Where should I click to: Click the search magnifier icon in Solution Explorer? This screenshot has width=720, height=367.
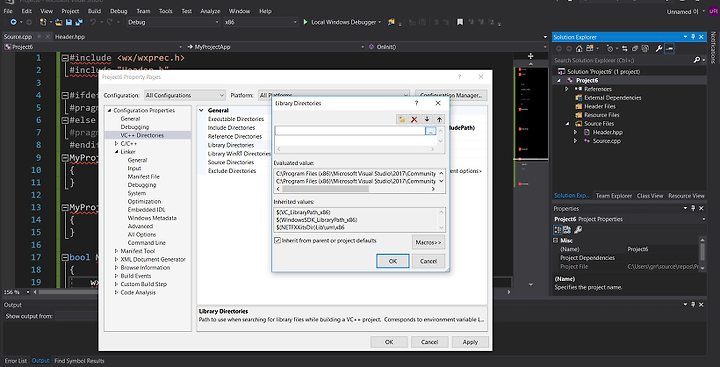(x=697, y=60)
